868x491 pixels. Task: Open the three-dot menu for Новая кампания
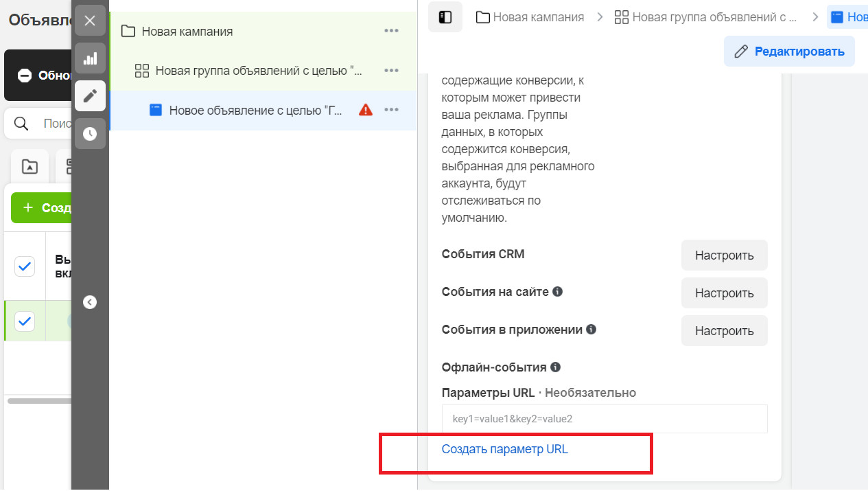[391, 31]
